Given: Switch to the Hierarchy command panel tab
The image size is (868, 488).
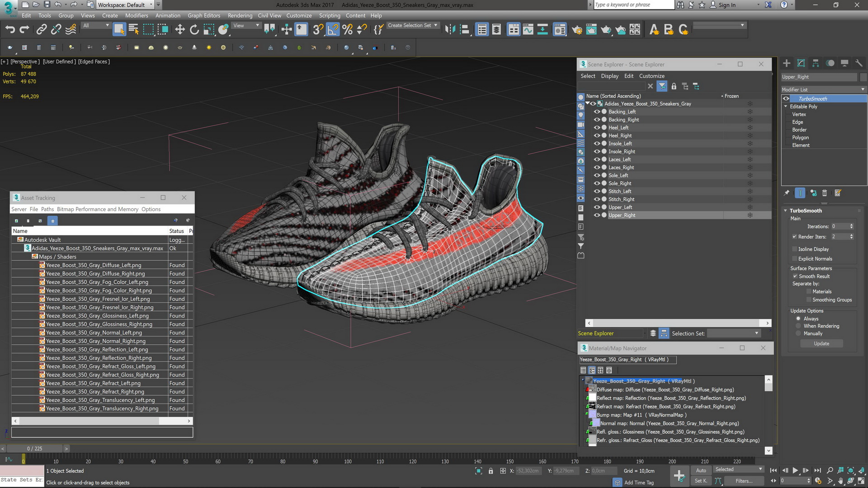Looking at the screenshot, I should [816, 63].
